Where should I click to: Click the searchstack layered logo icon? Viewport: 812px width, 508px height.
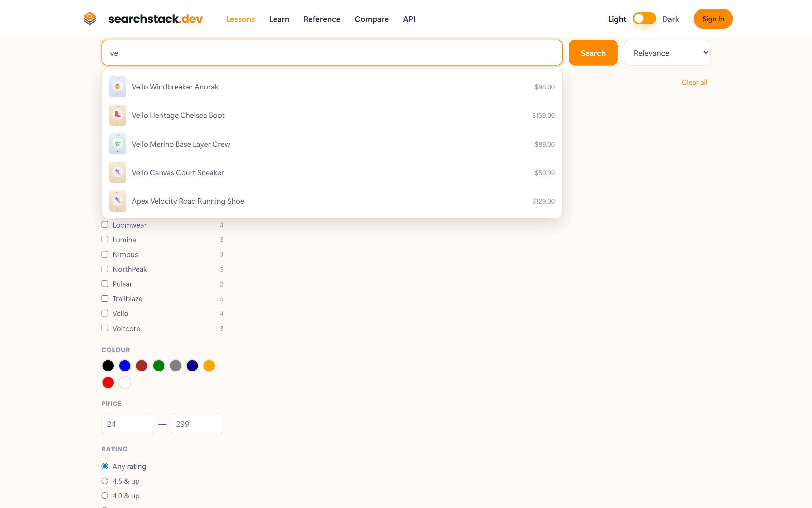pyautogui.click(x=90, y=19)
